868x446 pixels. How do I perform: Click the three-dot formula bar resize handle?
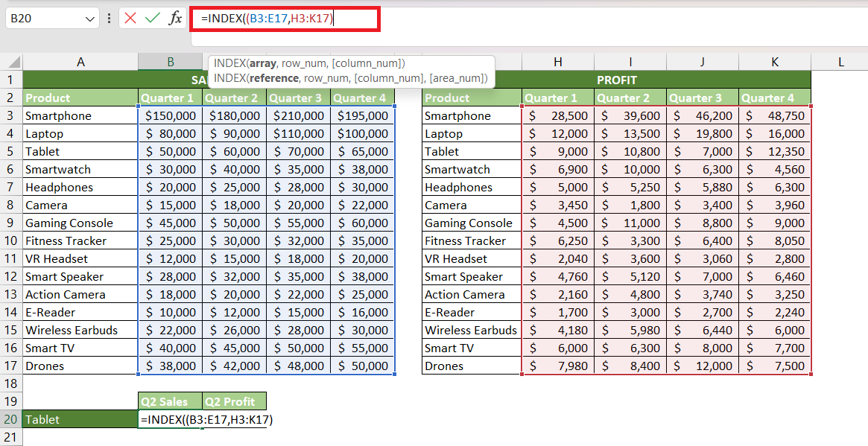tap(109, 19)
